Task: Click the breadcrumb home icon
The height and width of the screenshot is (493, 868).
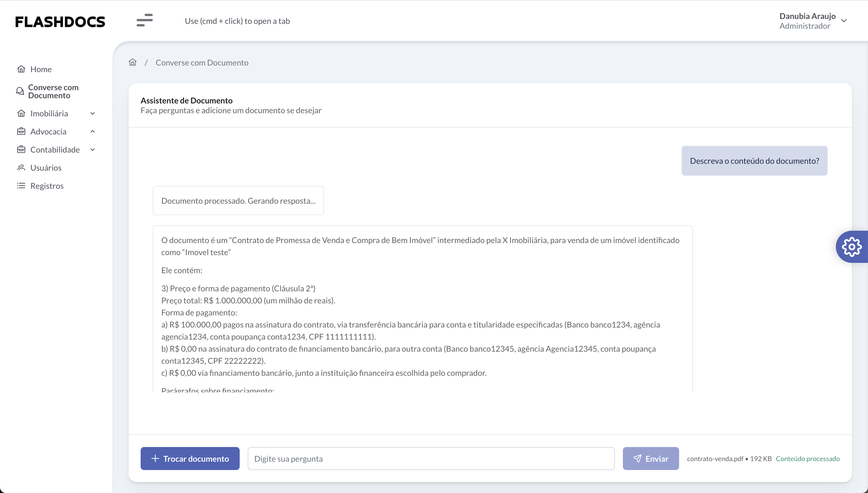Action: pos(132,62)
